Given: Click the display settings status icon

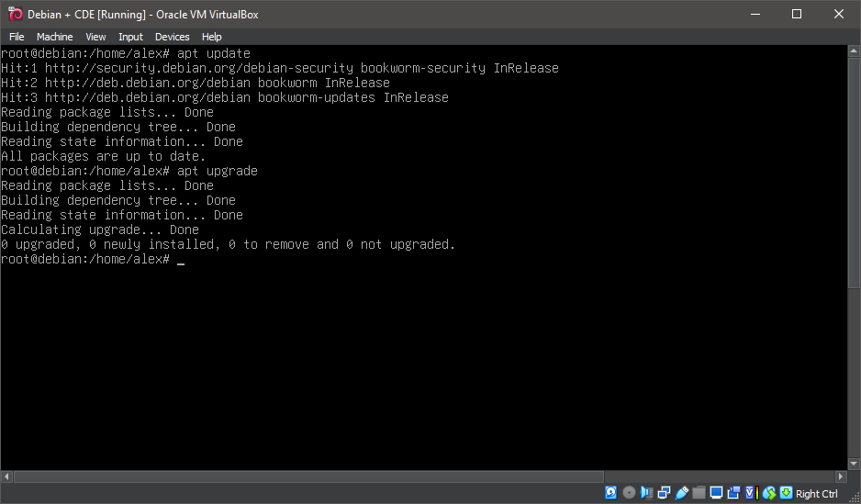Looking at the screenshot, I should [x=716, y=493].
